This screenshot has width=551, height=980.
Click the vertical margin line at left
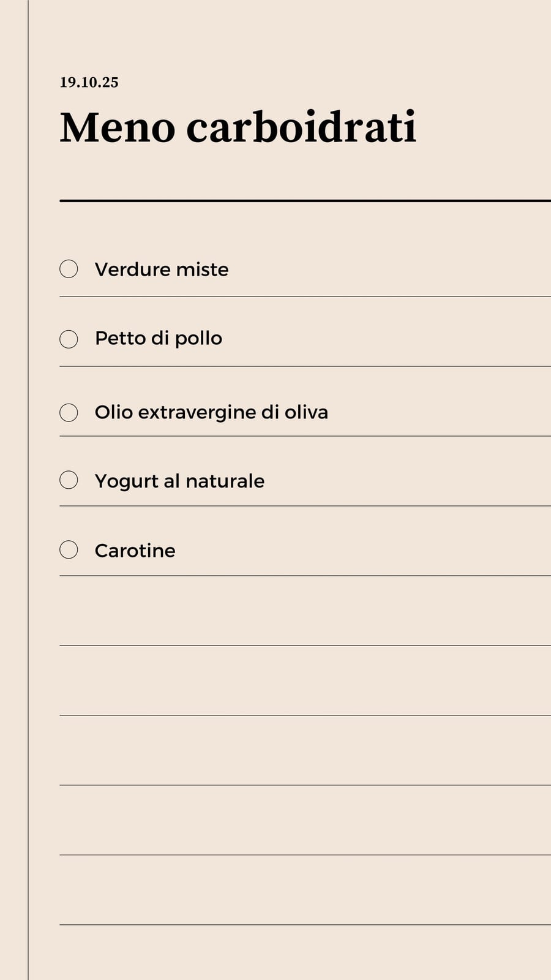(x=28, y=490)
